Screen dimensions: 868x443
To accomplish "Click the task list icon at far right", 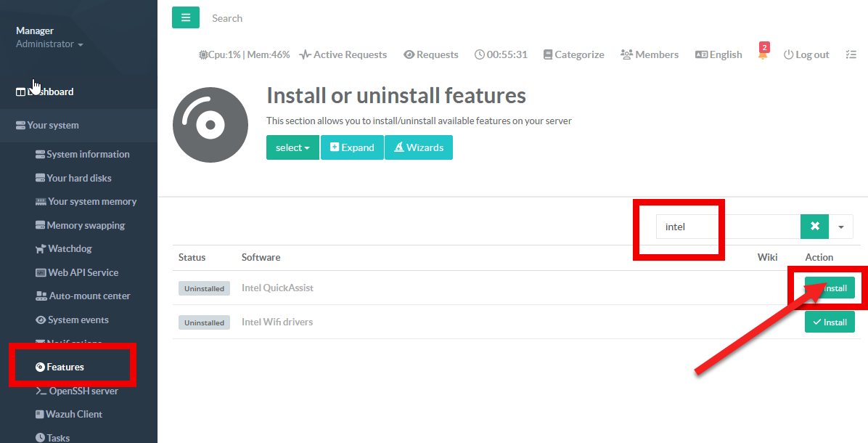I will pos(852,54).
